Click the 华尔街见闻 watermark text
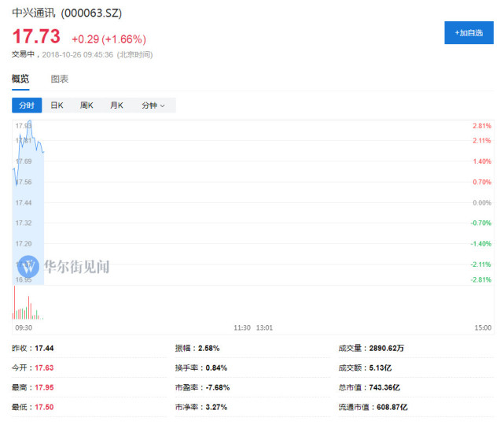 (76, 266)
